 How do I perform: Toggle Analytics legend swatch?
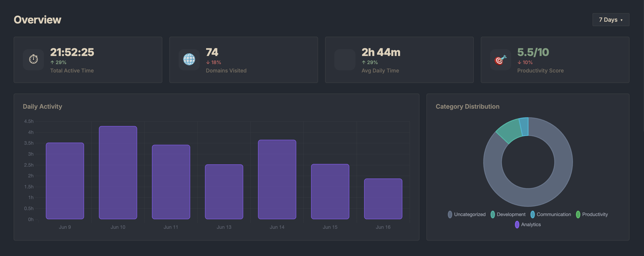517,225
